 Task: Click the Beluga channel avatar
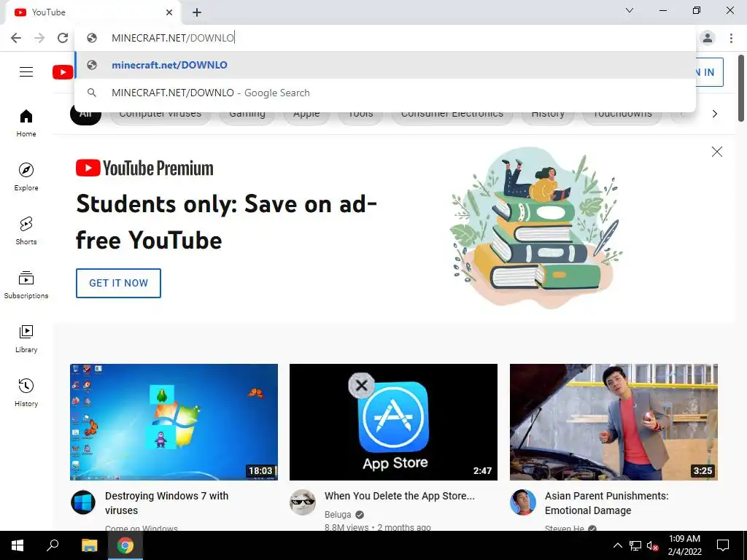(303, 502)
